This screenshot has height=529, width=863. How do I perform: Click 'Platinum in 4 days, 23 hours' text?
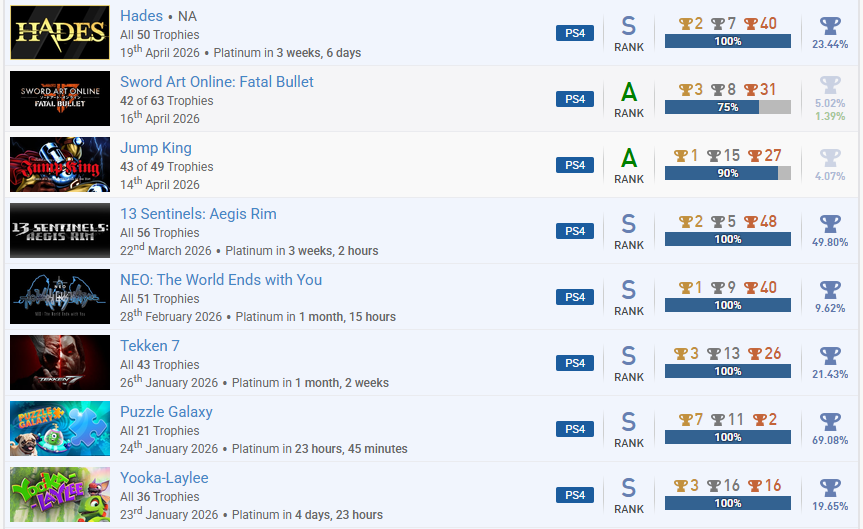pos(307,515)
